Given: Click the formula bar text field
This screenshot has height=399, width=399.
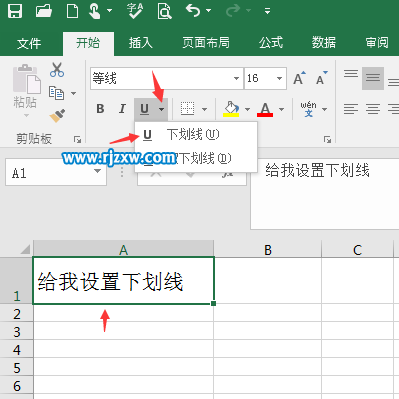Looking at the screenshot, I should 325,194.
